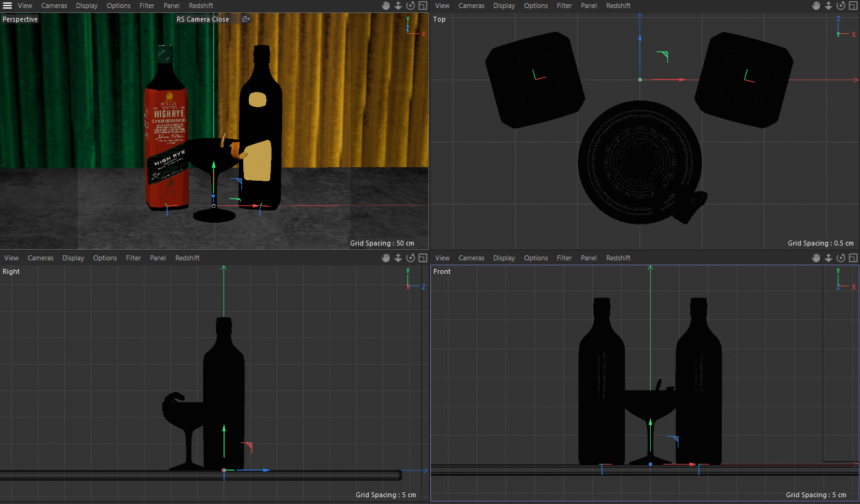Toggle maximize for the Perspective viewport
The image size is (860, 504).
point(423,6)
